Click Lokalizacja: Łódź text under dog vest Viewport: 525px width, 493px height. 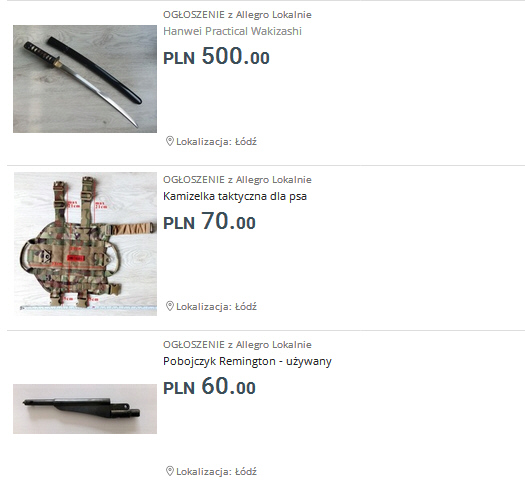click(x=216, y=306)
